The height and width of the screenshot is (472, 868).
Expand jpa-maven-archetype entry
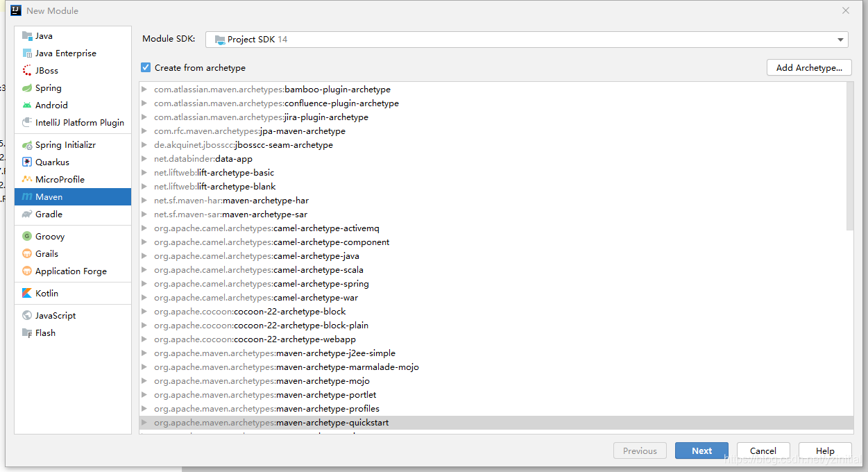point(144,131)
